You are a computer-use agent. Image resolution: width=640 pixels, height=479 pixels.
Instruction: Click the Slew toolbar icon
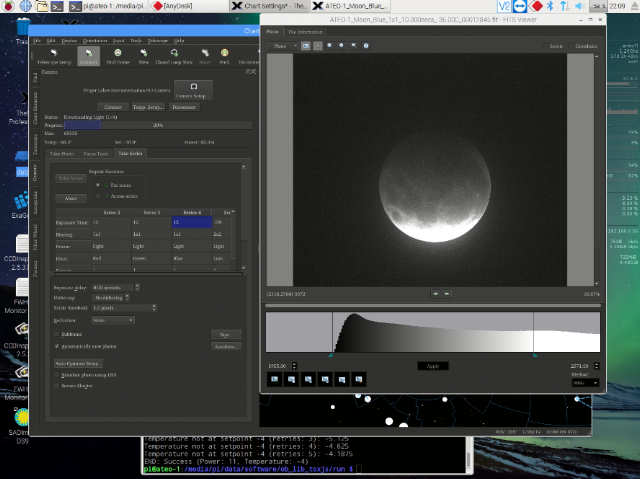tap(143, 53)
